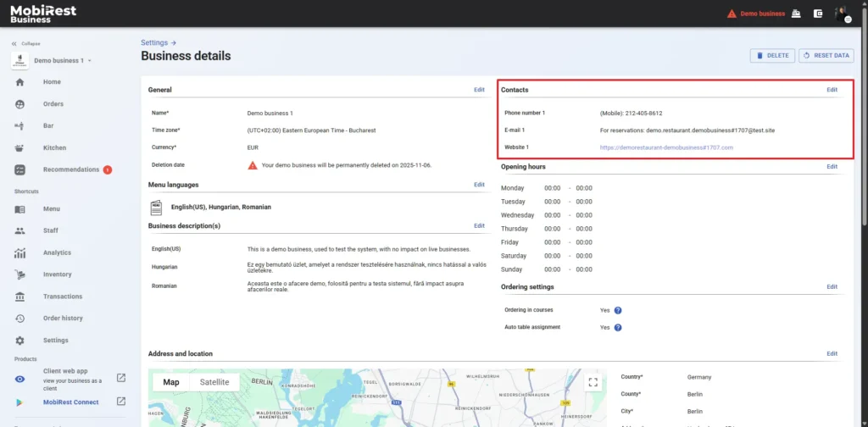Screen dimensions: 868x427
Task: Toggle fullscreen view on the map
Action: (x=593, y=382)
